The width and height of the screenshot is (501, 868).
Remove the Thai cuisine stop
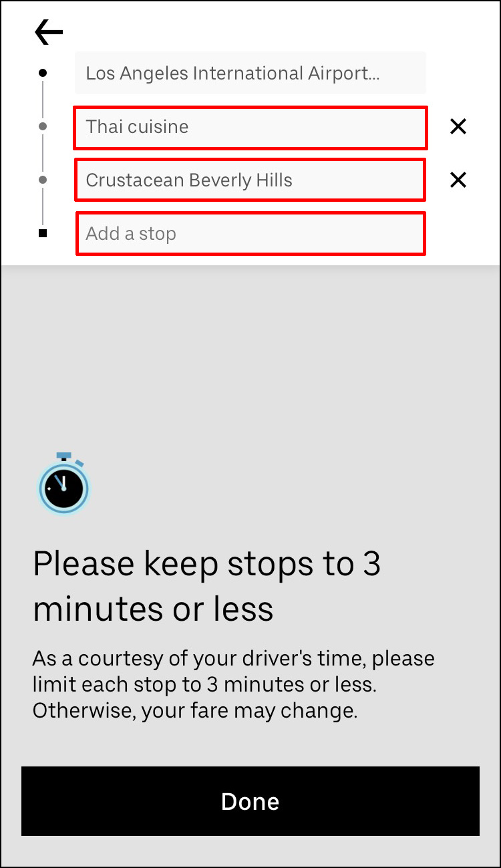coord(458,126)
